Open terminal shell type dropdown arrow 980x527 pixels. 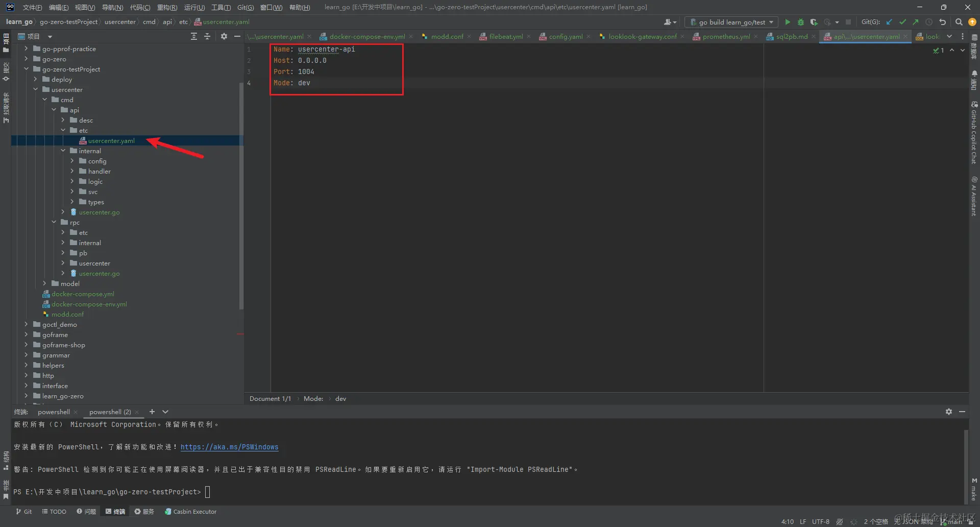point(165,412)
